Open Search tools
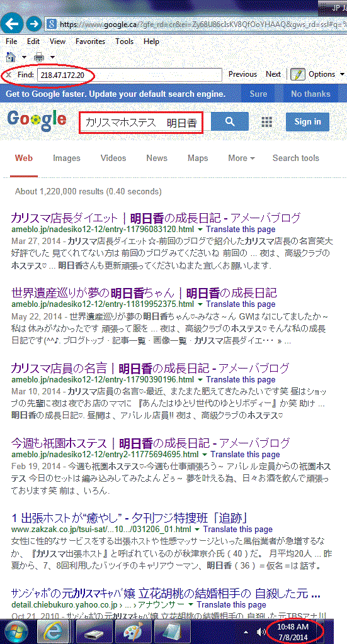347x644 pixels. (295, 158)
